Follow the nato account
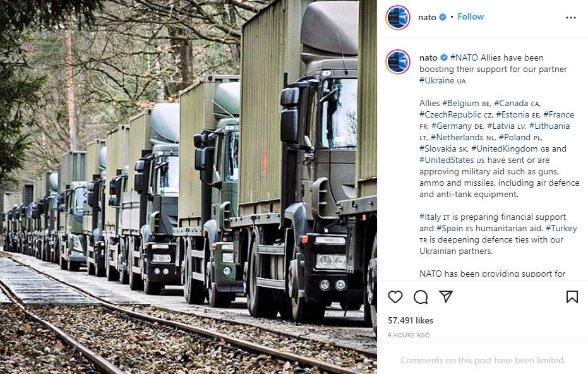The height and width of the screenshot is (374, 588). [471, 16]
